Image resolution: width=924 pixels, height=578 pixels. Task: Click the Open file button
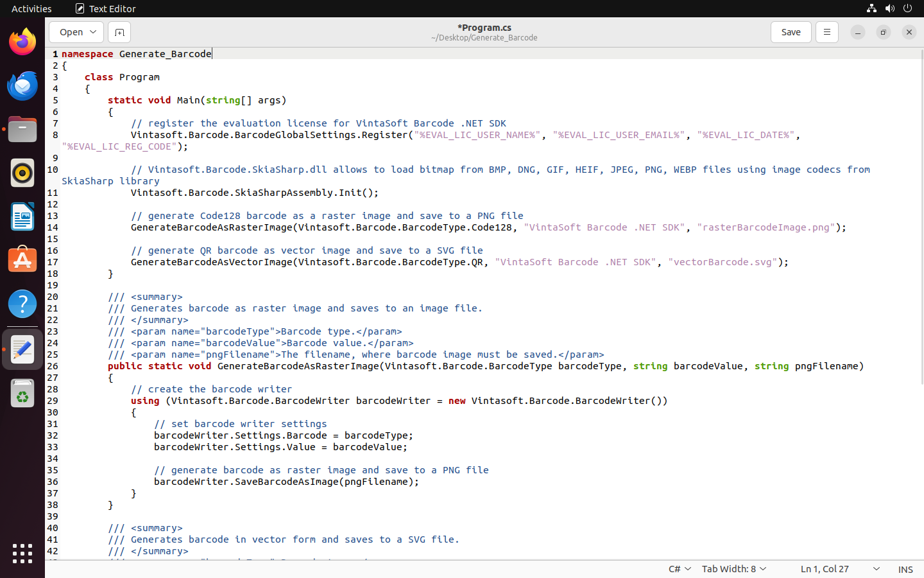[71, 32]
